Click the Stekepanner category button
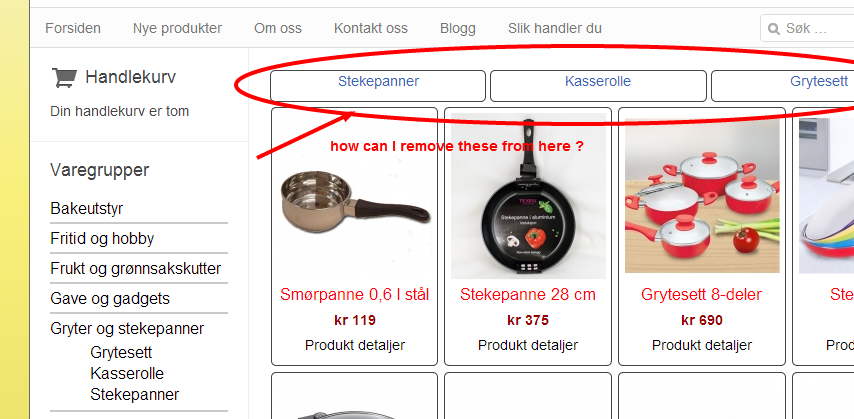Screen dimensions: 854x419 [378, 86]
